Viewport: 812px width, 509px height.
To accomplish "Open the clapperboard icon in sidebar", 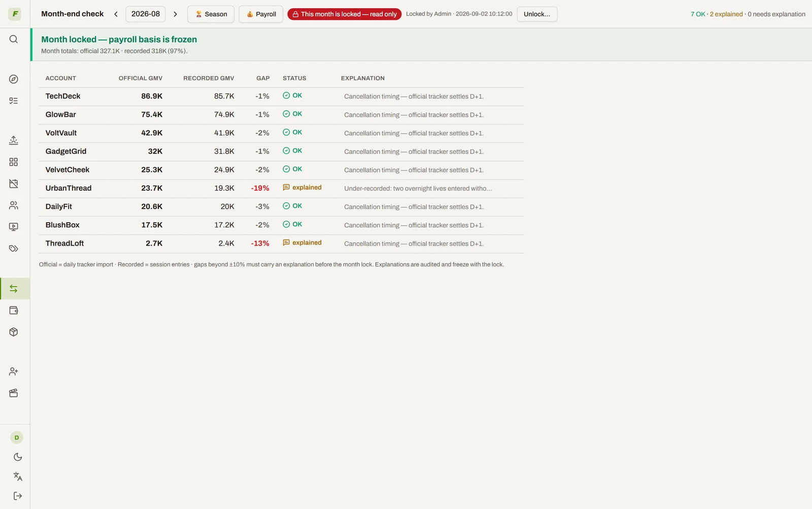I will coord(14,393).
